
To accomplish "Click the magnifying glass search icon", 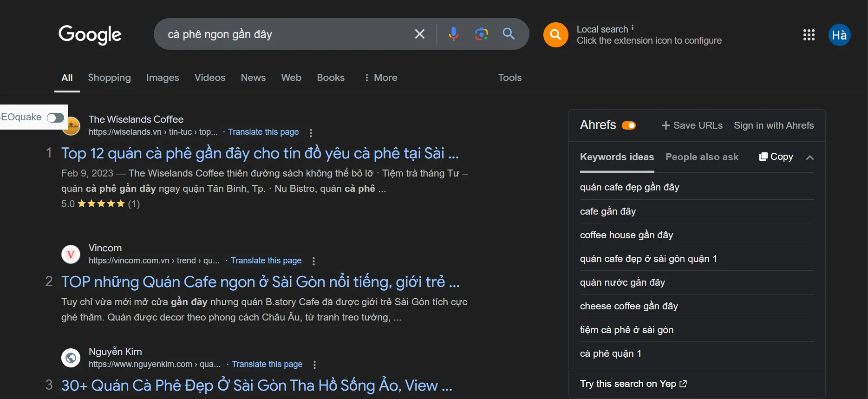I will point(509,34).
